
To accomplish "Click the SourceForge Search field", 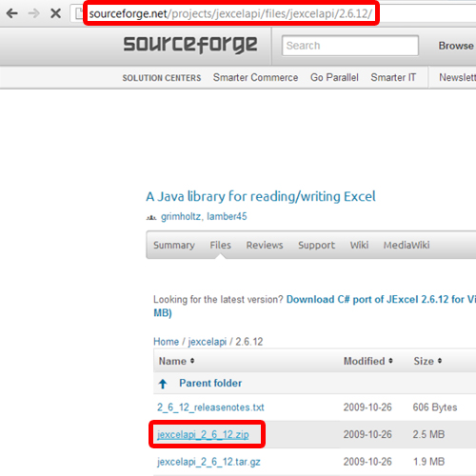I will (350, 46).
